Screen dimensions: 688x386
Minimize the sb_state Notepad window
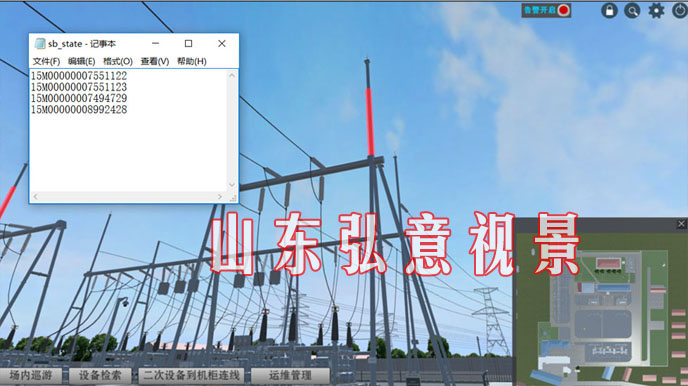[x=155, y=43]
